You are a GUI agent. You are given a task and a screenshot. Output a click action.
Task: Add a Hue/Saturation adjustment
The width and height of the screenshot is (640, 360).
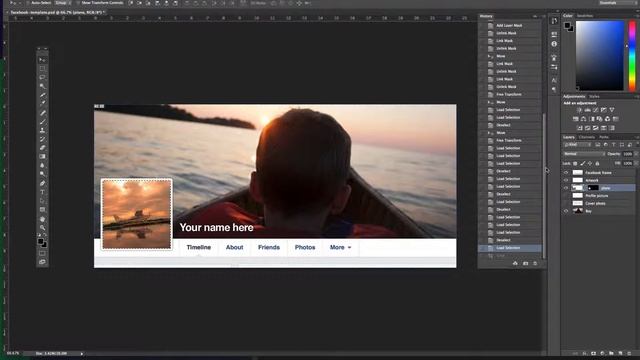click(576, 119)
